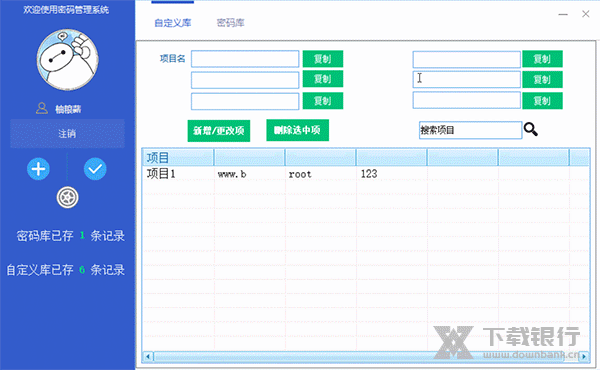
Task: Click the root table cell
Action: [321, 174]
